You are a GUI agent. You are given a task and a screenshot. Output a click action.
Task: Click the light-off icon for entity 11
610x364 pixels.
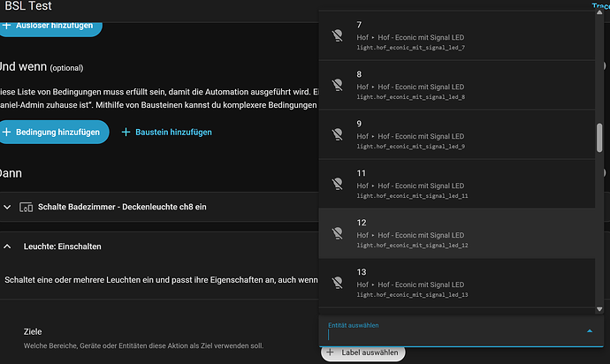[338, 184]
